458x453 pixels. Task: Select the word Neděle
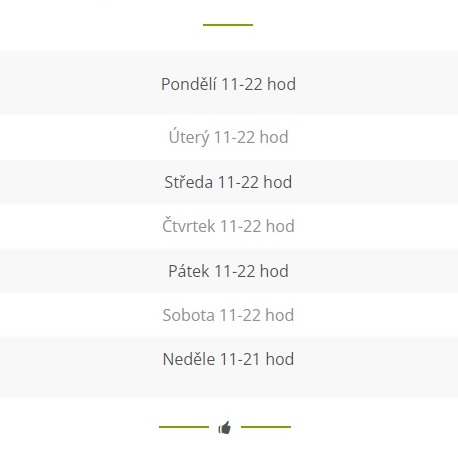coord(189,359)
